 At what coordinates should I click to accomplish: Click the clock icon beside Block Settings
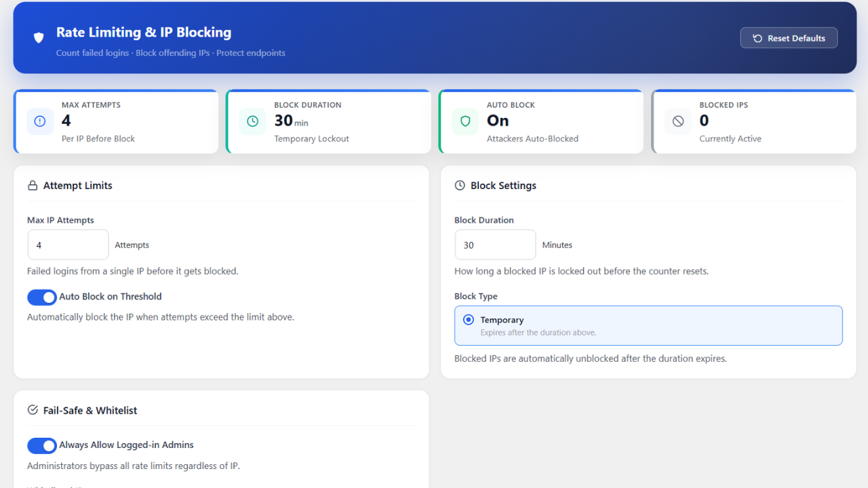tap(460, 186)
